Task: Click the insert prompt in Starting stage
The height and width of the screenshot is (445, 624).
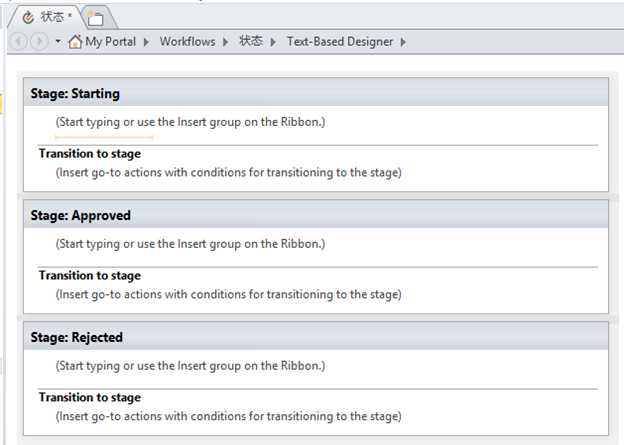Action: (x=190, y=122)
